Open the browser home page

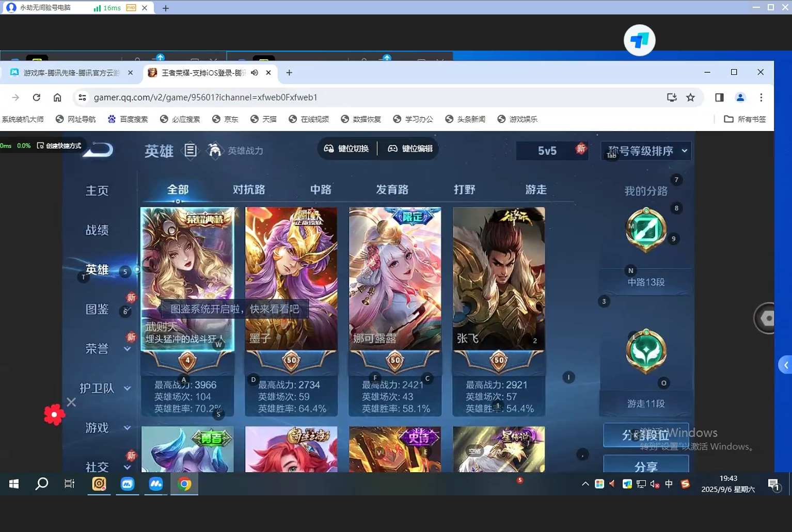(57, 98)
